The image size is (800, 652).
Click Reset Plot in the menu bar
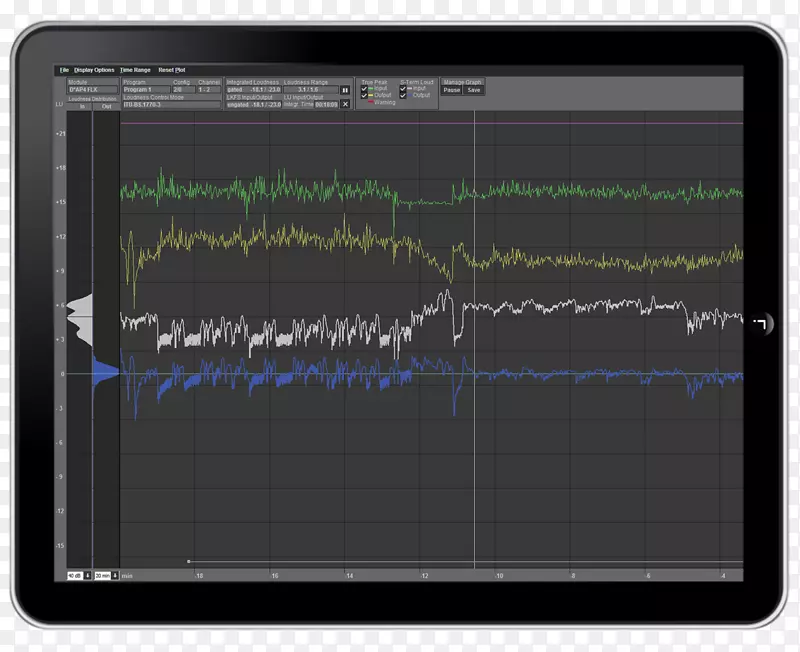point(172,70)
